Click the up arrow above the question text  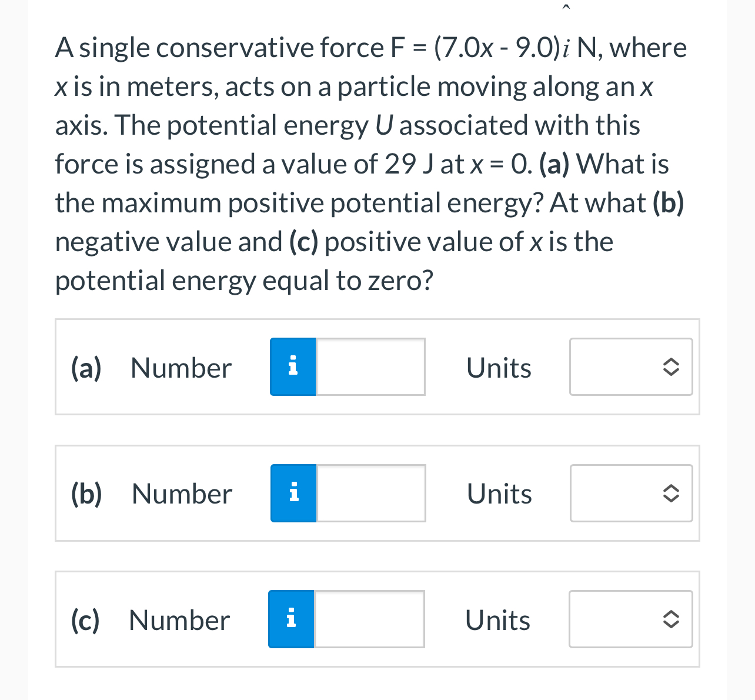[566, 6]
